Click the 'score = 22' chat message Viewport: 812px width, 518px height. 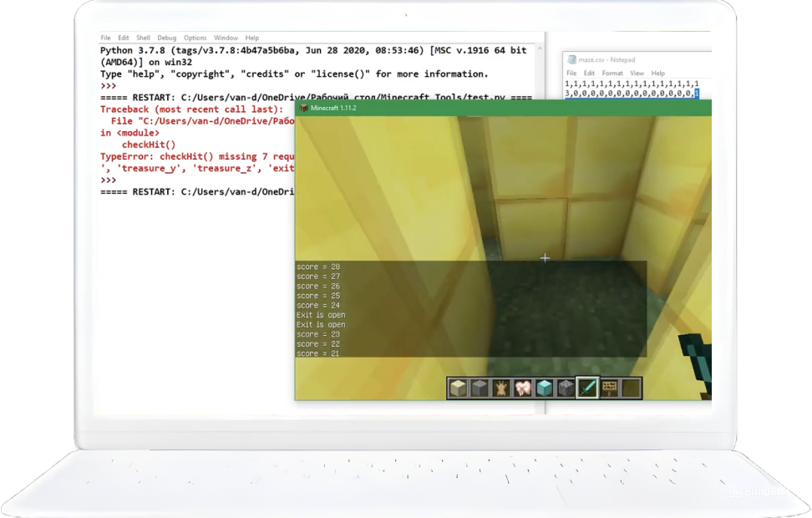point(318,344)
